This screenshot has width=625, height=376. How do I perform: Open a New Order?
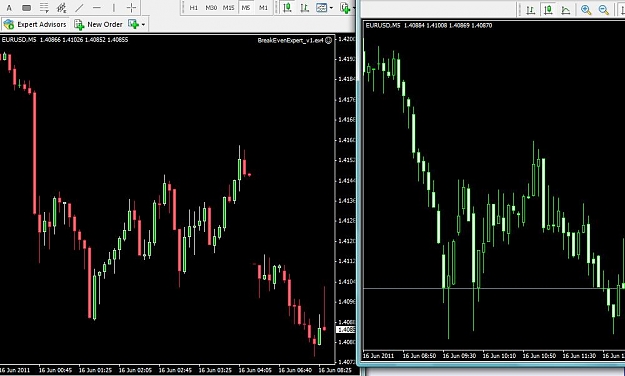98,24
